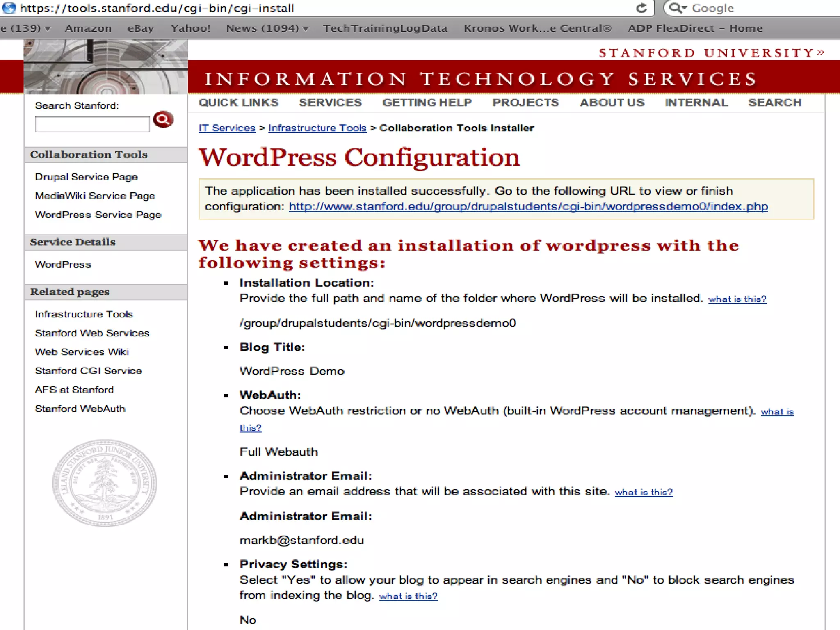Click 'what is this?' next to Installation Location

tap(737, 299)
